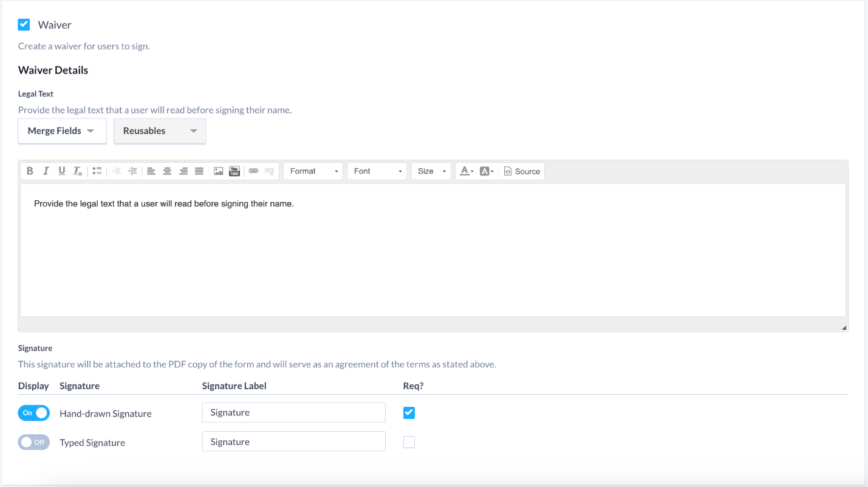Center align the legal text
Image resolution: width=868 pixels, height=487 pixels.
pos(167,171)
